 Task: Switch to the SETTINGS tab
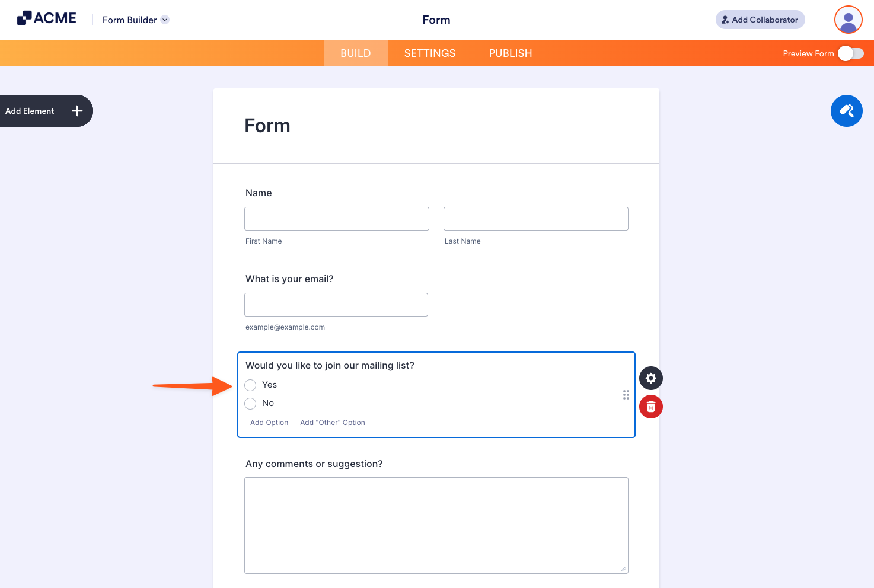(429, 53)
